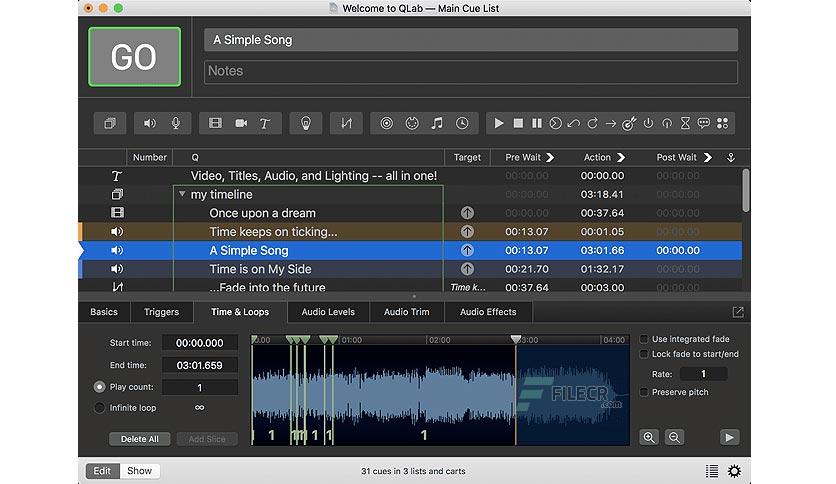Open lists and carts sidebar icon
The image size is (836, 484).
pos(712,471)
